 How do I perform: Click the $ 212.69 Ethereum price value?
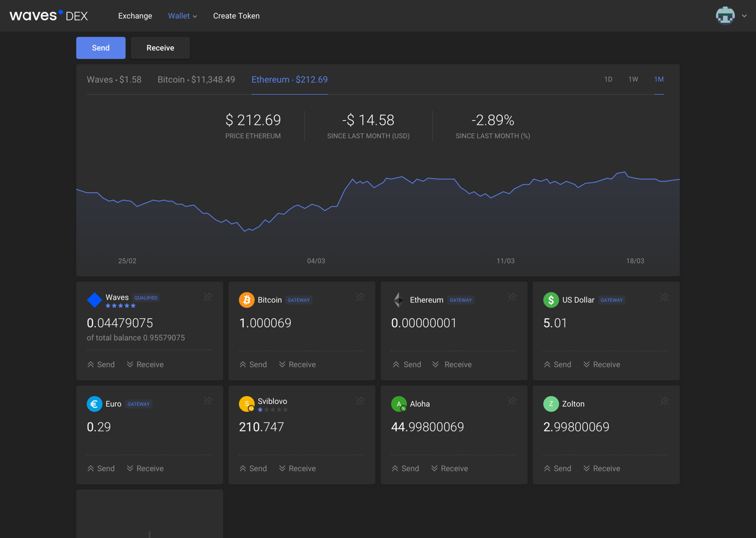coord(253,120)
